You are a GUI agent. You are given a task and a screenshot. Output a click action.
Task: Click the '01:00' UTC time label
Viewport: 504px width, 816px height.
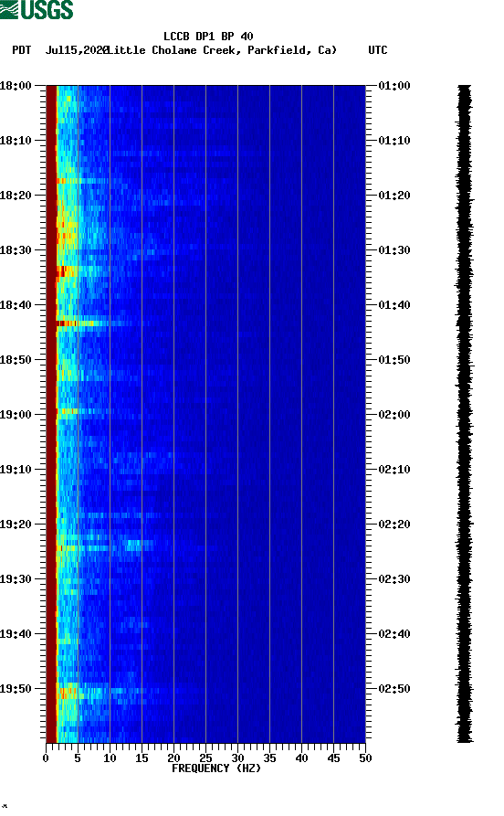(x=394, y=85)
